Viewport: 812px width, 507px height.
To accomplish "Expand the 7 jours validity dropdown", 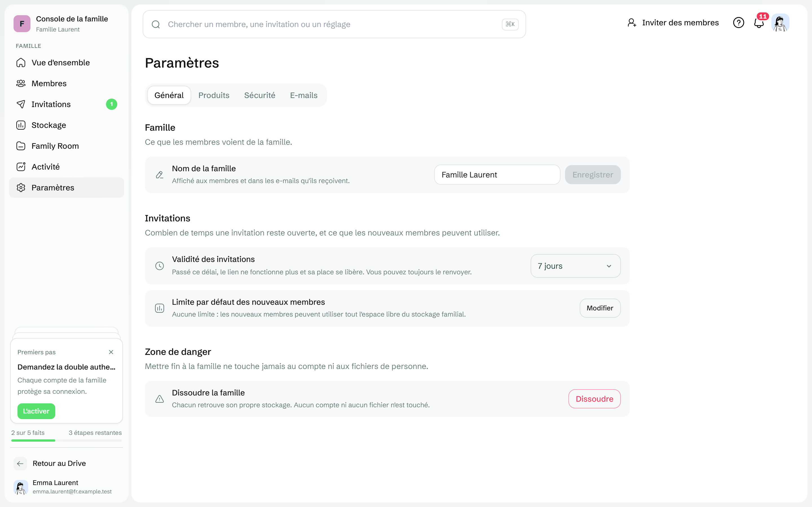I will [x=575, y=266].
